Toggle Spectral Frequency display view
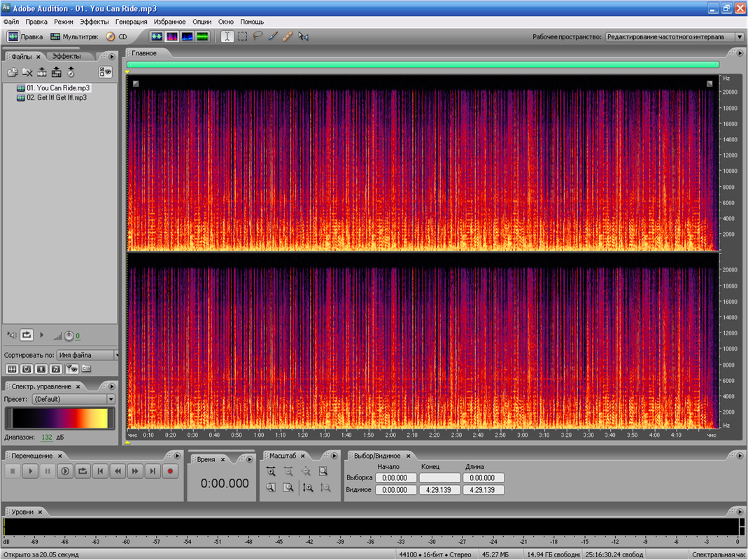 click(x=171, y=36)
